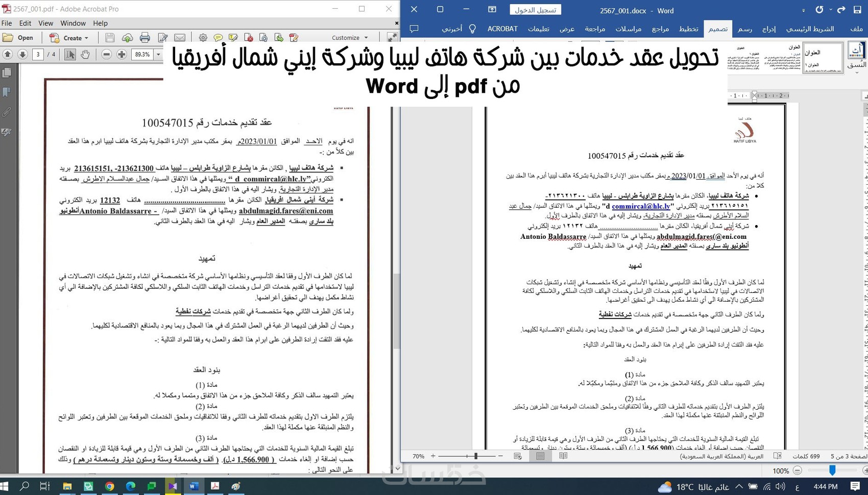Screen dimensions: 868x495
Task: Click the 89.3% zoom value field
Action: tap(142, 55)
